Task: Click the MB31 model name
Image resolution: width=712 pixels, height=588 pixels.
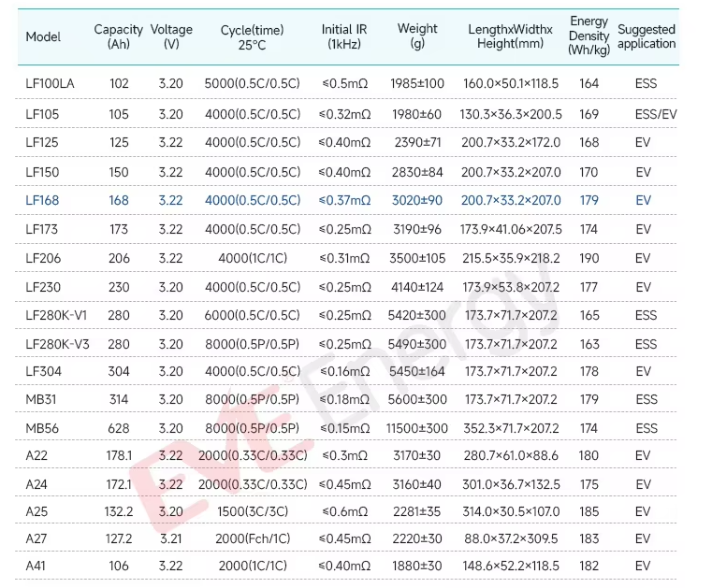Action: click(x=42, y=398)
